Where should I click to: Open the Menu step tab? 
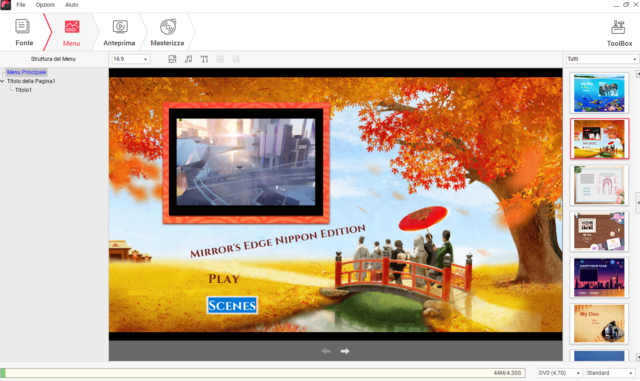point(71,32)
